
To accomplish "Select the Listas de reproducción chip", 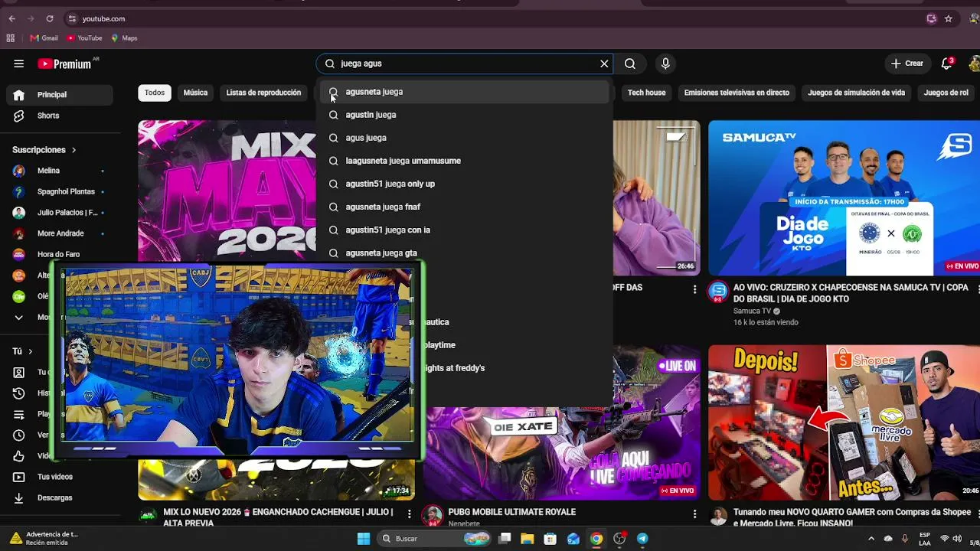I will click(263, 93).
